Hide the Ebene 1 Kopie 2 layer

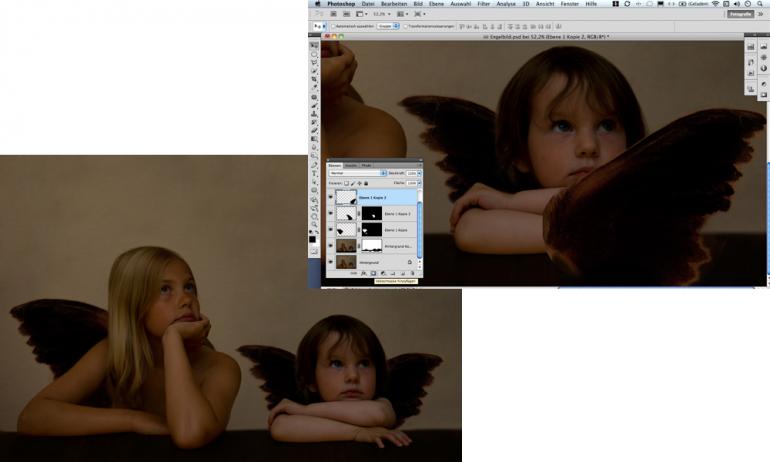330,213
